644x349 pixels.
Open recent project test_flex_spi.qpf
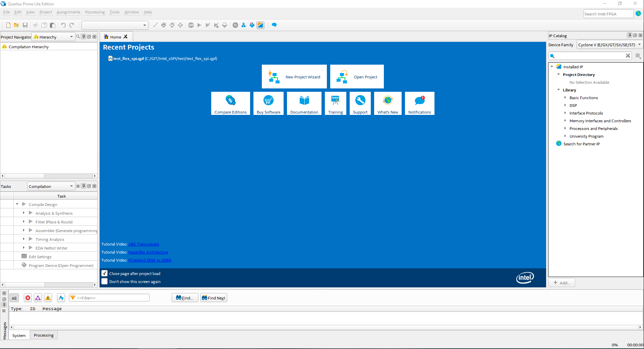tap(163, 59)
